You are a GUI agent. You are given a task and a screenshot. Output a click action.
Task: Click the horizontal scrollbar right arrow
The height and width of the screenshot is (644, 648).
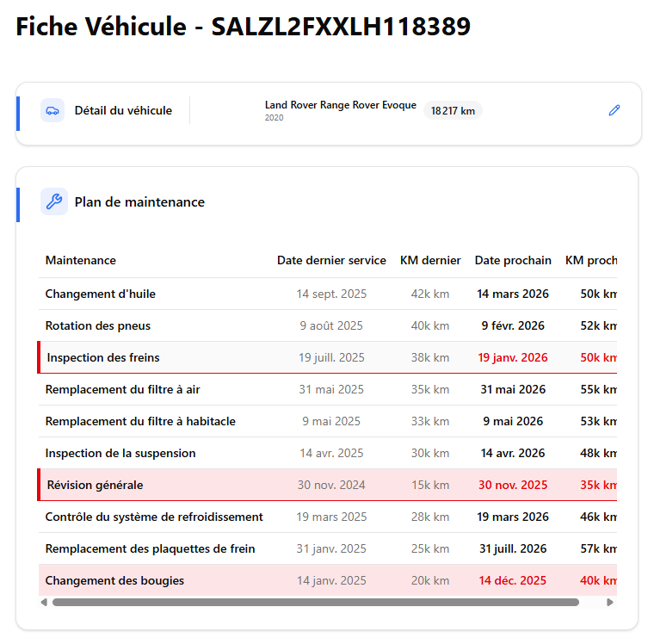(610, 602)
